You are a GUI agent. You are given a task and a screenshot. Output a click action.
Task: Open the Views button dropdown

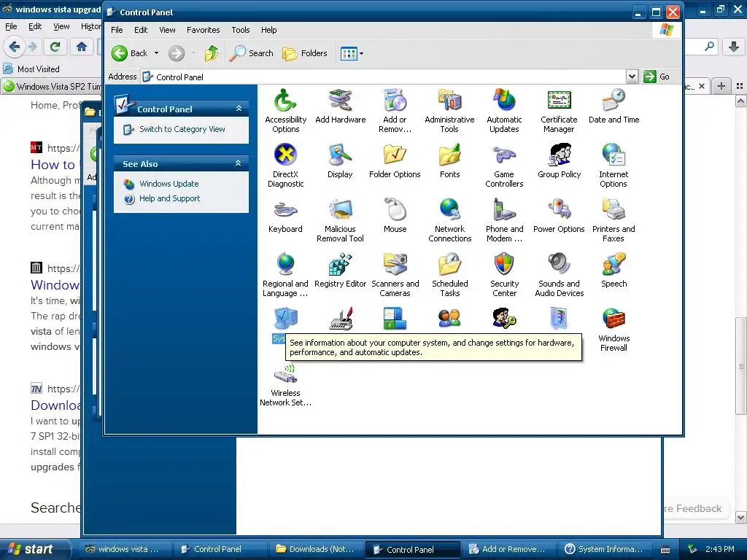[x=361, y=53]
